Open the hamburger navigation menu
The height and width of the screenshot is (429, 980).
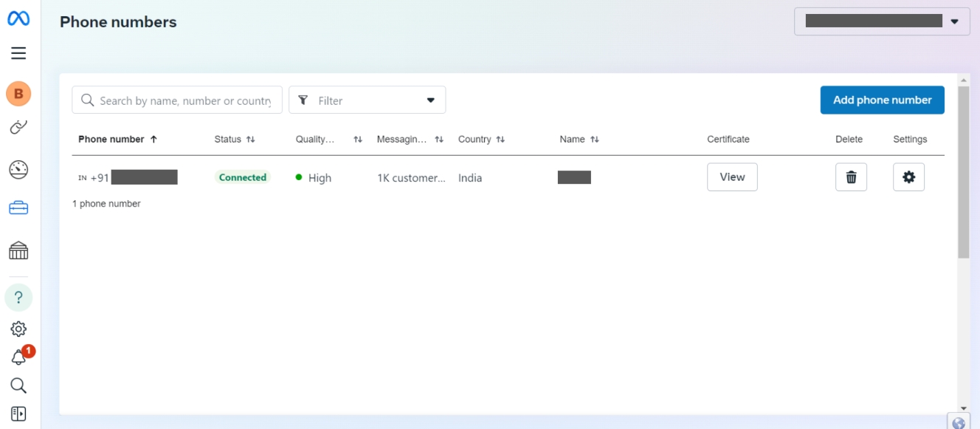click(18, 53)
